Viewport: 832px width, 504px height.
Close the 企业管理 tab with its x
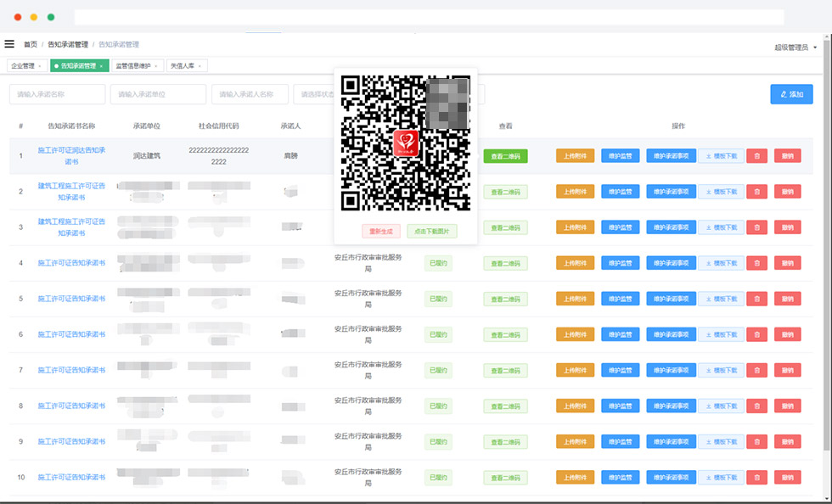pyautogui.click(x=40, y=66)
